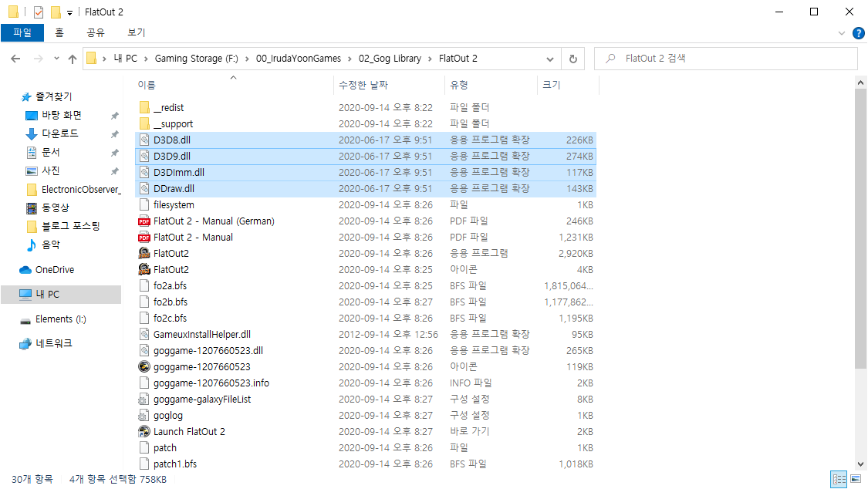
Task: Click 00_IrudaYoonGames breadcrumb
Action: pyautogui.click(x=299, y=59)
